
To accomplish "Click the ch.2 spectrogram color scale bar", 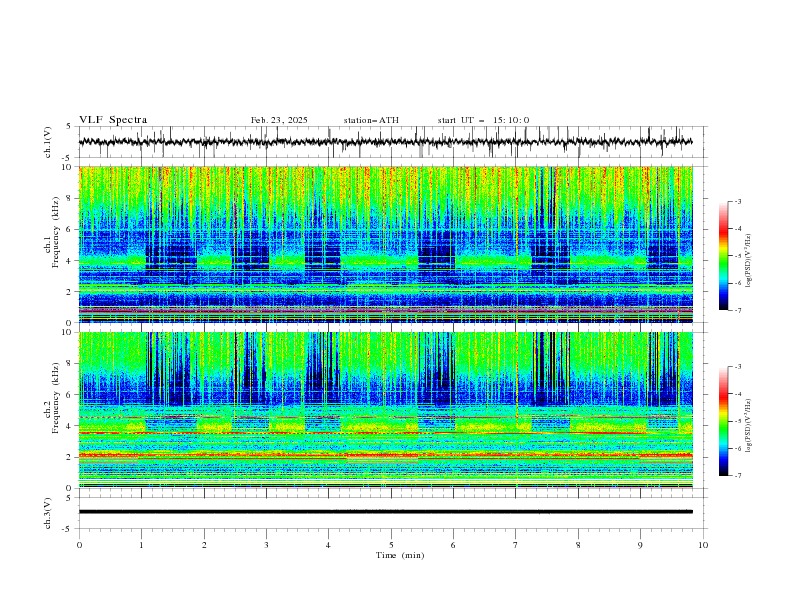I will [x=723, y=421].
